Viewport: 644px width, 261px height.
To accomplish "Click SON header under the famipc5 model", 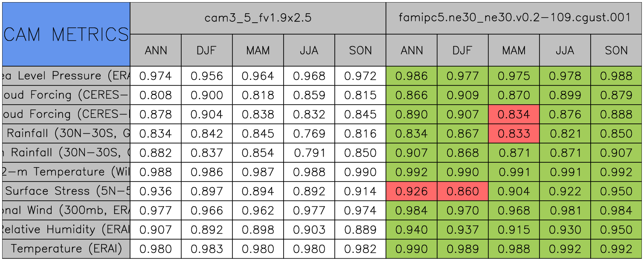I will click(x=616, y=50).
